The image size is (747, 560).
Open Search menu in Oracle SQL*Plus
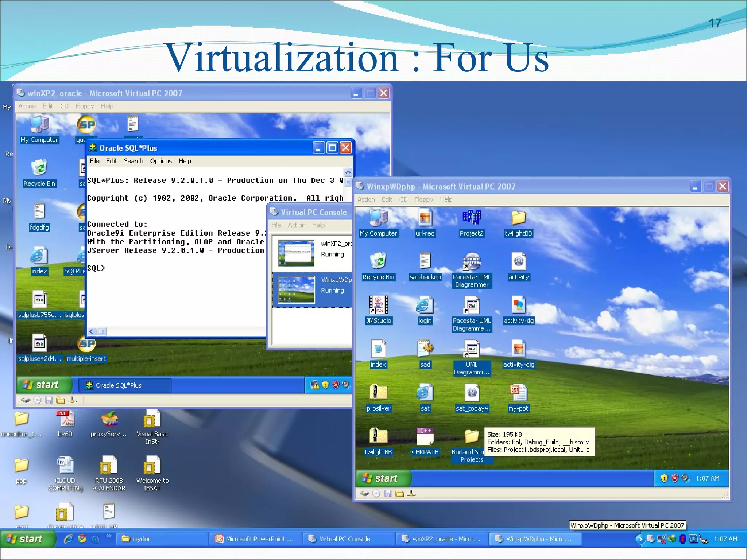pyautogui.click(x=133, y=161)
